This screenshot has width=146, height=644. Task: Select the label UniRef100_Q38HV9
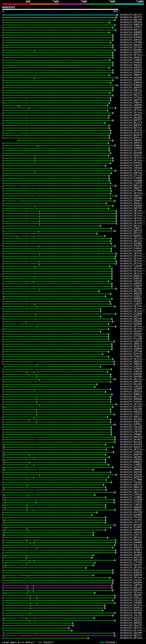pyautogui.click(x=131, y=82)
